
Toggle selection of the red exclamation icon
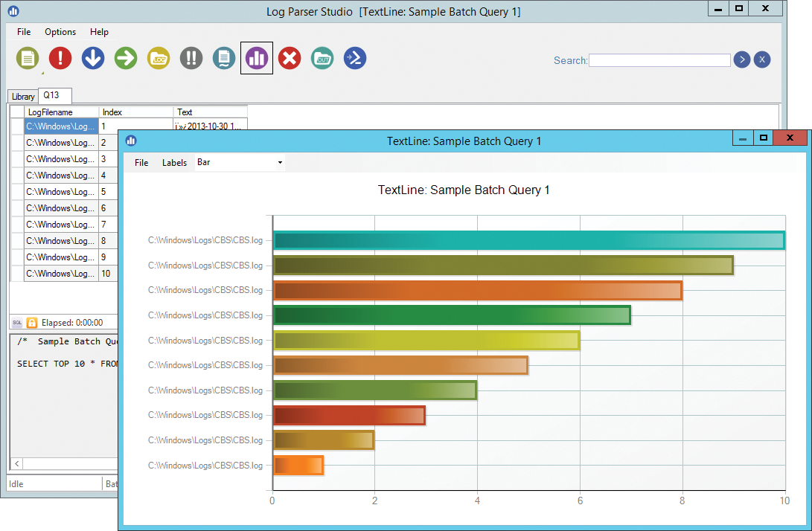pyautogui.click(x=60, y=58)
